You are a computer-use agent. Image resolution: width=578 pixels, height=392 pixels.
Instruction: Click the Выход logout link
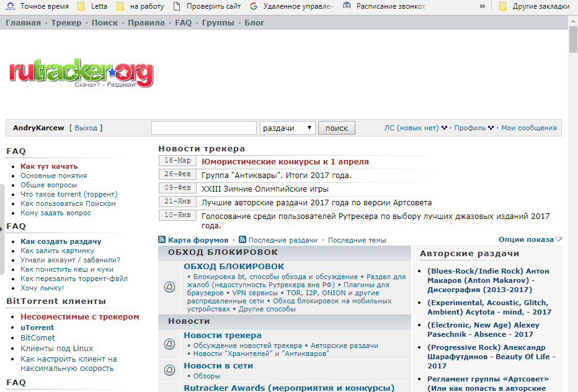[x=86, y=128]
